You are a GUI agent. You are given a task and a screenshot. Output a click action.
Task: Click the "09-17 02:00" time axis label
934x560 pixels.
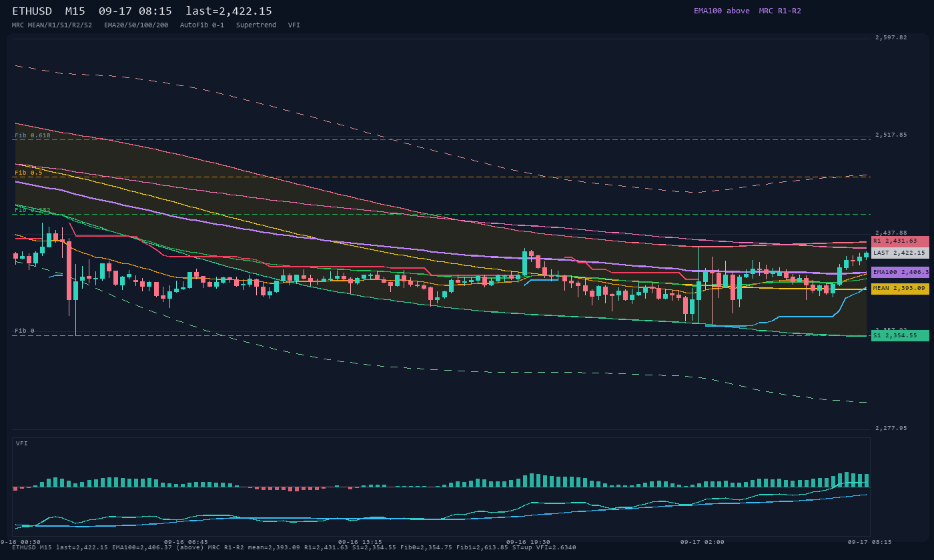[x=703, y=542]
